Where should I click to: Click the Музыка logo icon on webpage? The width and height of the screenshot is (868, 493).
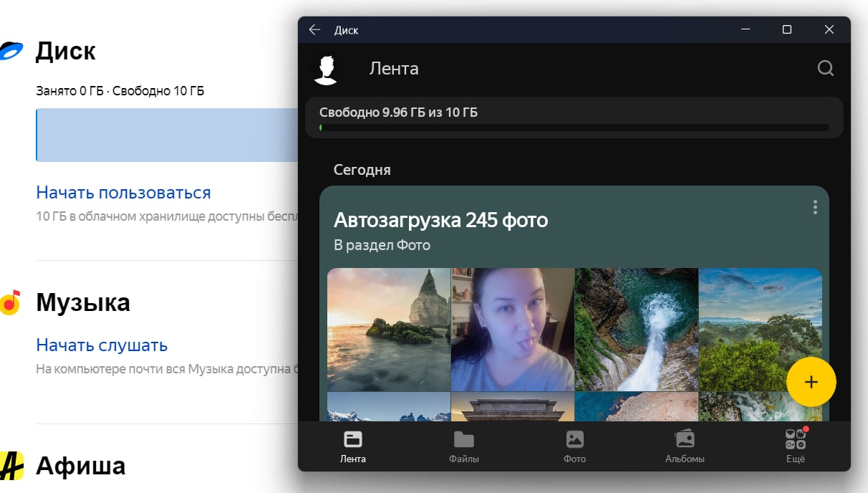pos(10,303)
